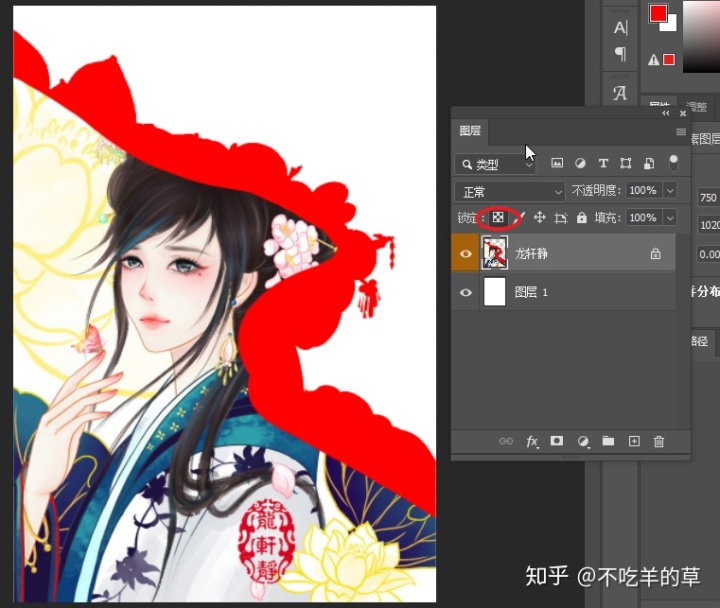The height and width of the screenshot is (608, 720).
Task: Add a layer style with fx icon
Action: click(532, 441)
